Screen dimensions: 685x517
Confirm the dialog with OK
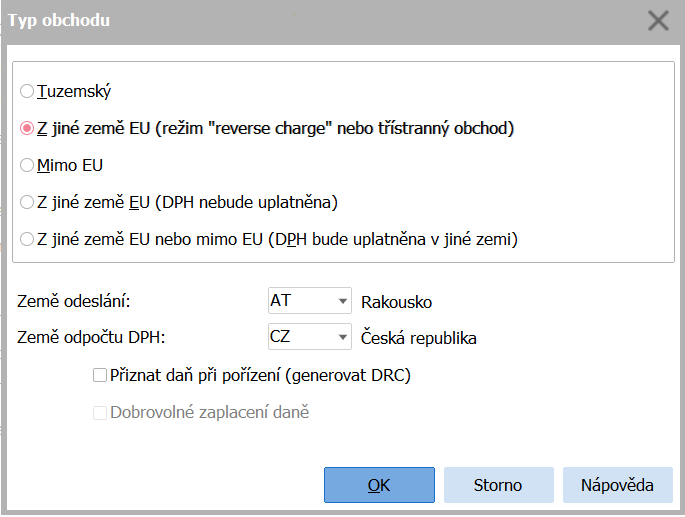pos(378,485)
